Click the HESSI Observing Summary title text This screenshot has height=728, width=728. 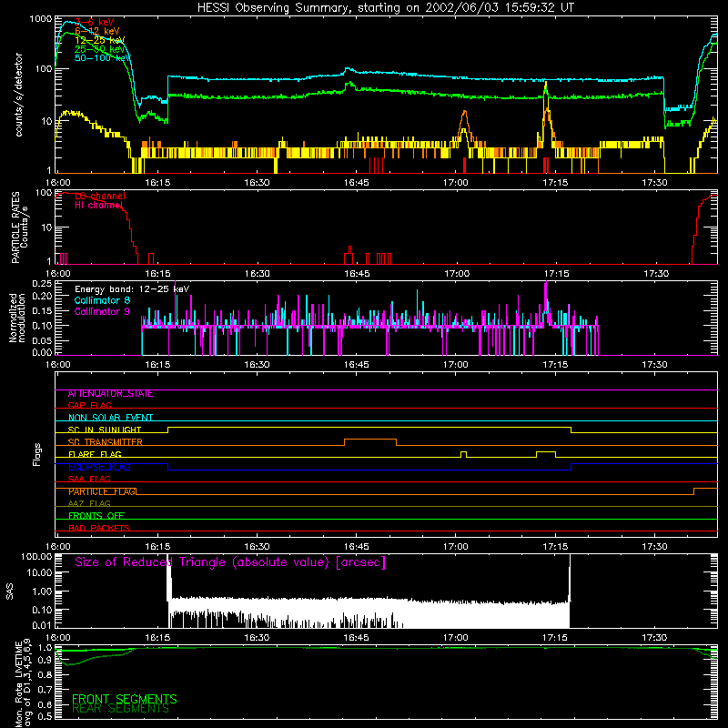pos(385,8)
